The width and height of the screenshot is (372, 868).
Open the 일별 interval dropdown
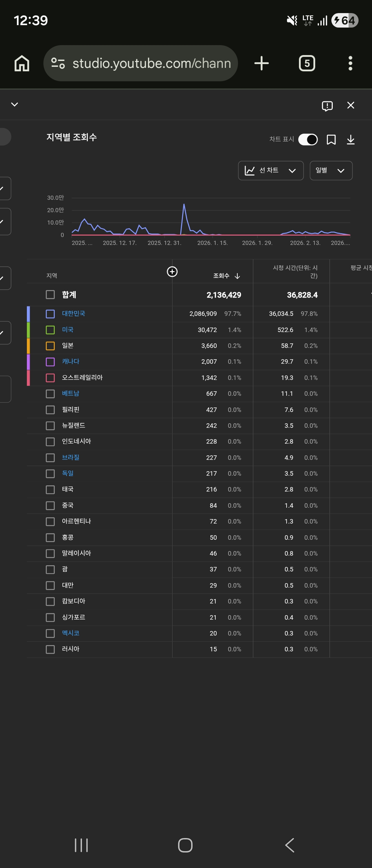pos(331,170)
